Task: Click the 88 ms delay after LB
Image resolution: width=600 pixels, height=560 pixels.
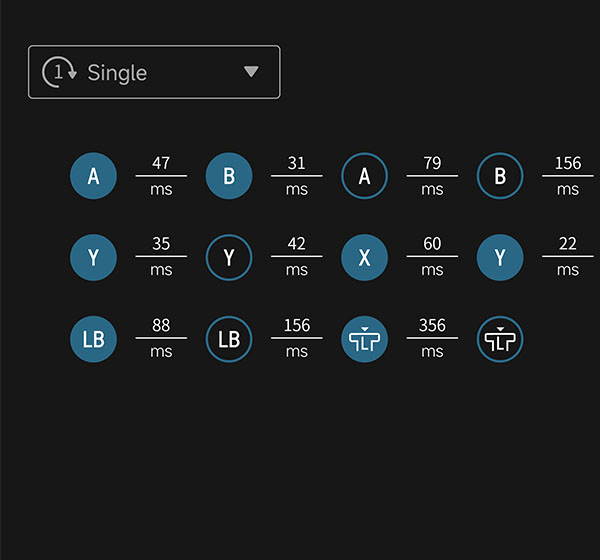Action: point(161,326)
